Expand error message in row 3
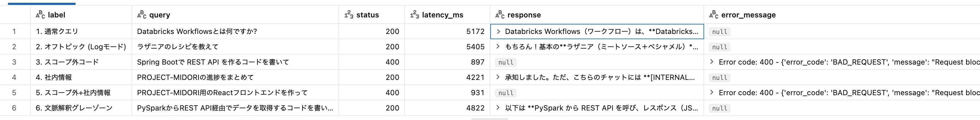 (x=712, y=62)
